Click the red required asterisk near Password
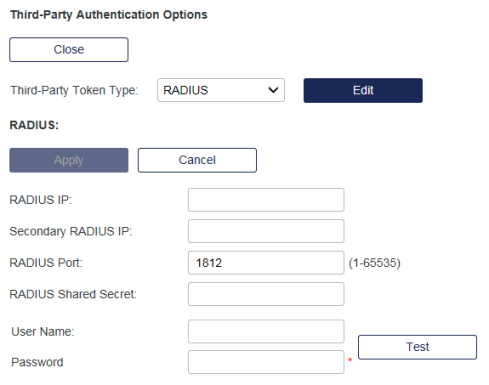 click(x=350, y=360)
